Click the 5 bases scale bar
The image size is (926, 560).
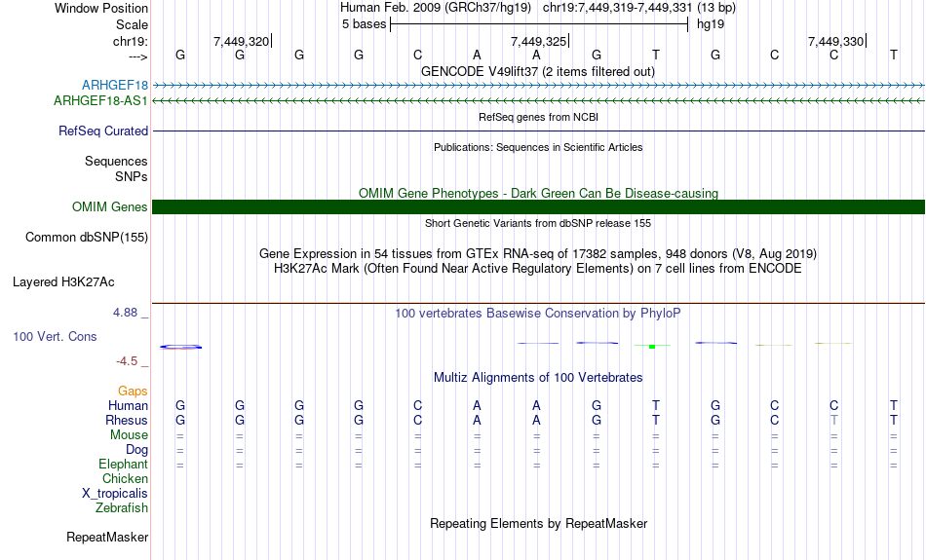coord(539,24)
